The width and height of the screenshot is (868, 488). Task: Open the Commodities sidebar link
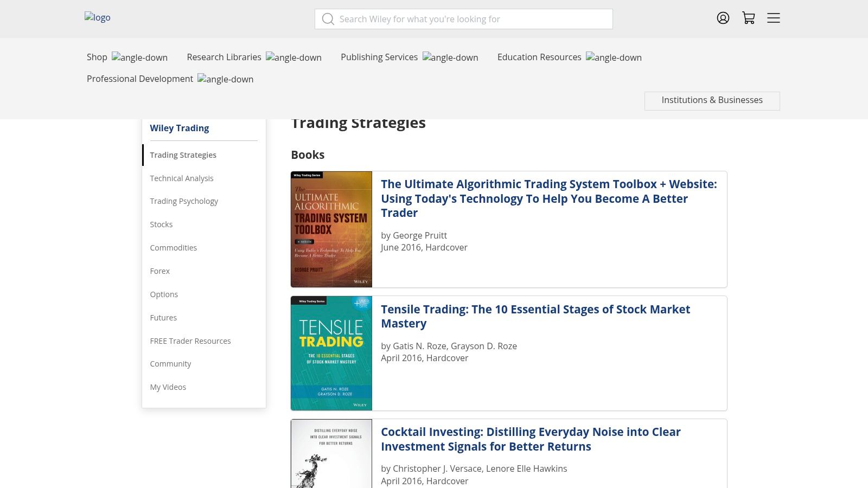coord(174,248)
